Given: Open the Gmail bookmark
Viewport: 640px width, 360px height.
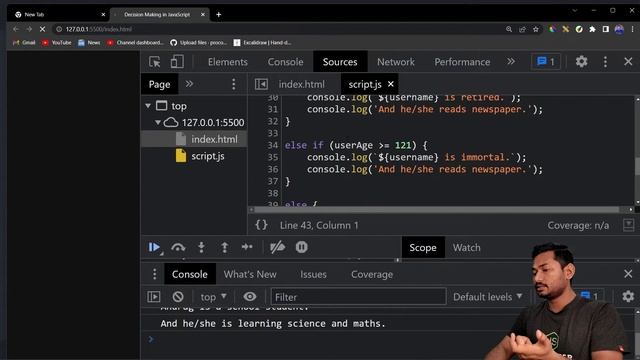Looking at the screenshot, I should pos(24,42).
